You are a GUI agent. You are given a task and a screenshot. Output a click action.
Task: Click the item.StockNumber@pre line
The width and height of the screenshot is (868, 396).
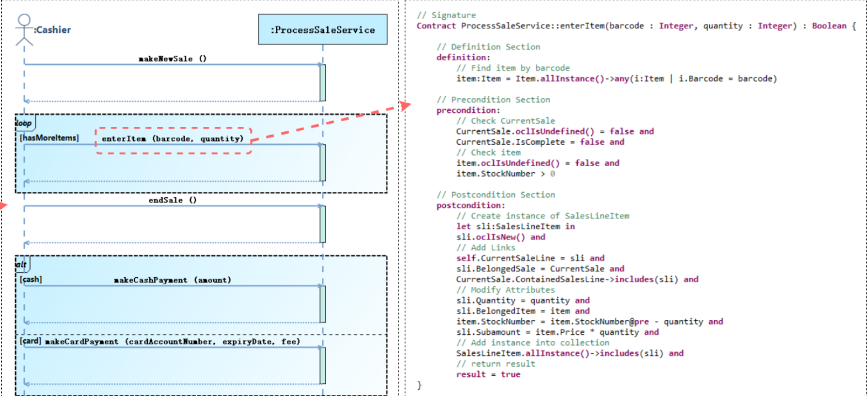[590, 322]
